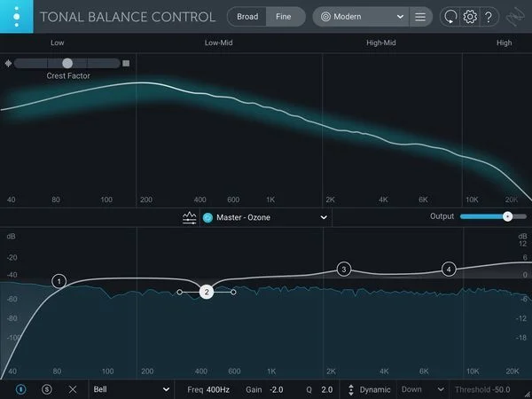Click the square icon right of Crest Factor

126,63
